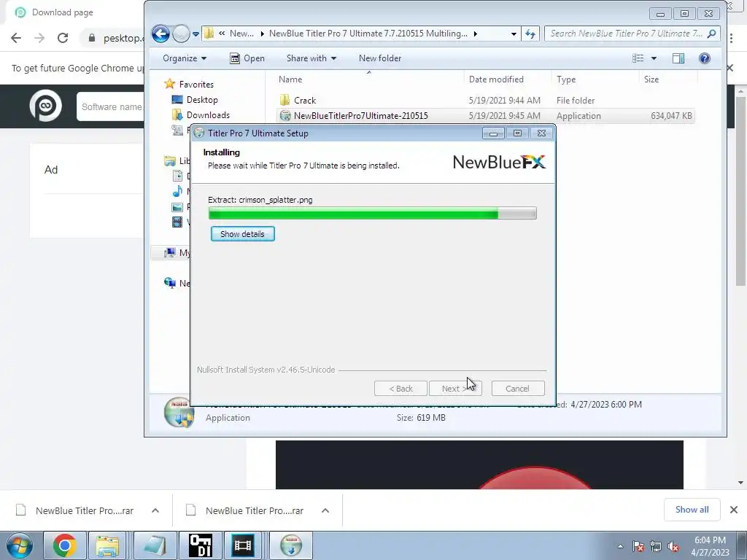Open File Explorer from the taskbar
The image size is (747, 560).
point(107,545)
